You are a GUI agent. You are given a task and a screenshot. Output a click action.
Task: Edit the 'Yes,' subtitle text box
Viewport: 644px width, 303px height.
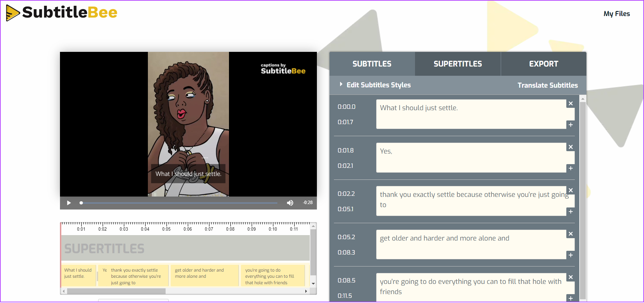tap(471, 158)
